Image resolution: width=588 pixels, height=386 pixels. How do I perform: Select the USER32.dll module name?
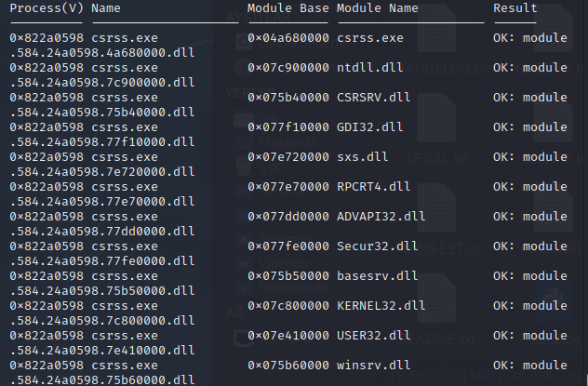click(373, 336)
